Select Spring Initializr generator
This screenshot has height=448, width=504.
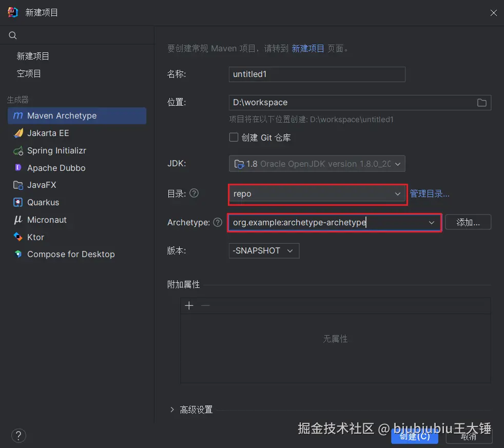77,150
